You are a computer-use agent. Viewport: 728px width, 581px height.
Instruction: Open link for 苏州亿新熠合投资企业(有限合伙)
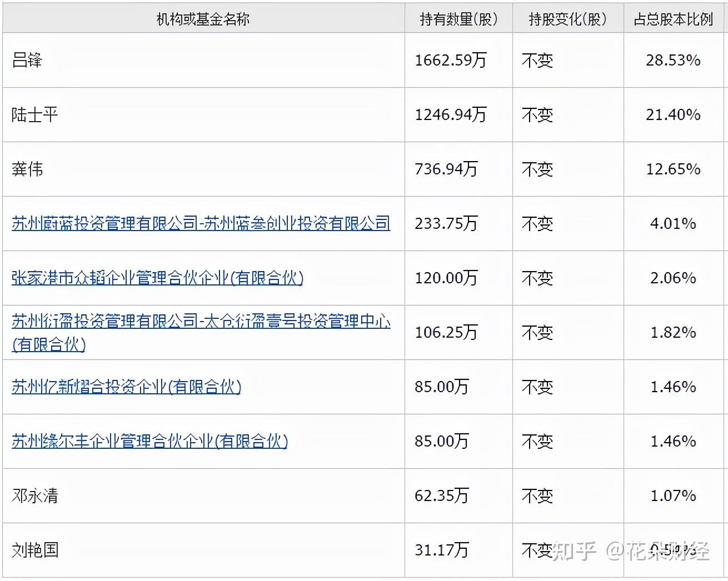click(127, 387)
